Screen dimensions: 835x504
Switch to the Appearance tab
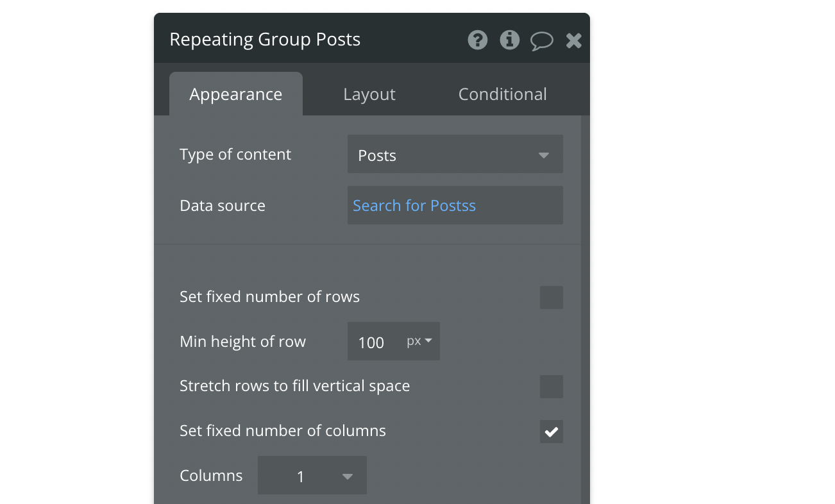pyautogui.click(x=235, y=94)
